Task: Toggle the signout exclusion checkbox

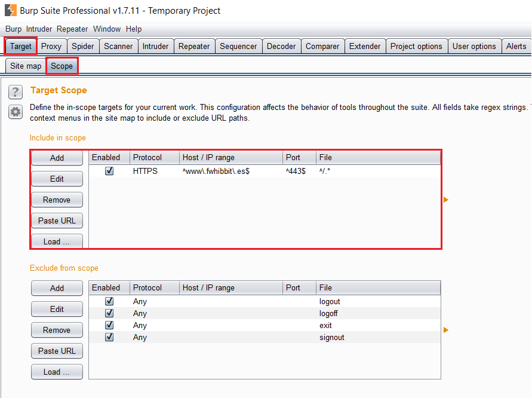Action: tap(109, 337)
